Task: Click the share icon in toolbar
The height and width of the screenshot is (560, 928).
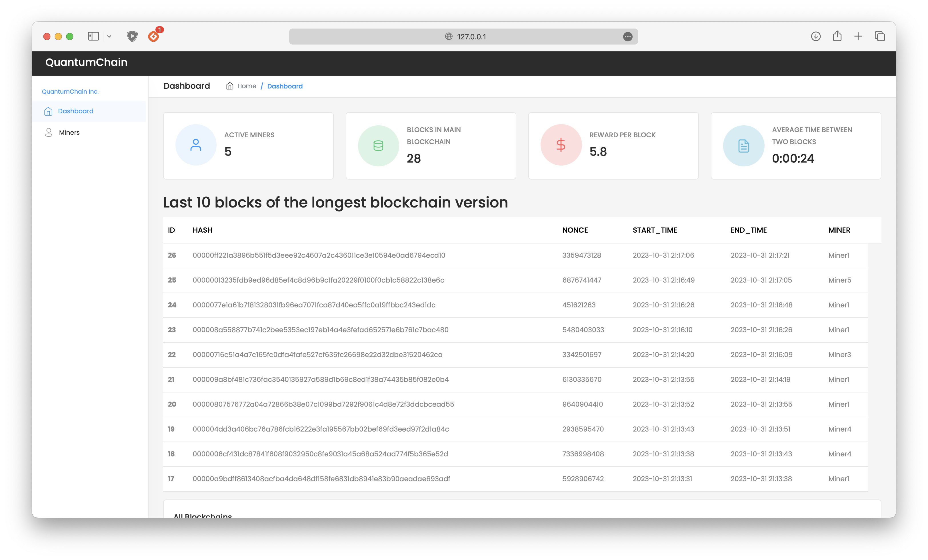Action: [837, 36]
